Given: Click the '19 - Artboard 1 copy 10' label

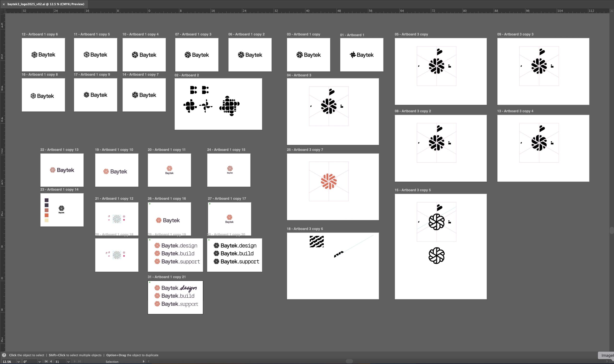Looking at the screenshot, I should pos(114,150).
